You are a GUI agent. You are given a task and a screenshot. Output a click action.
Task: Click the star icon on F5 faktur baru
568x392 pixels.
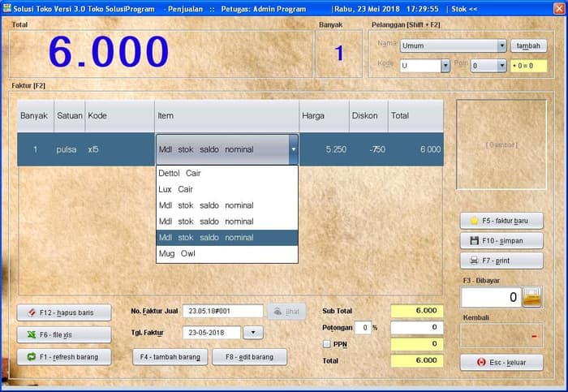tap(473, 220)
